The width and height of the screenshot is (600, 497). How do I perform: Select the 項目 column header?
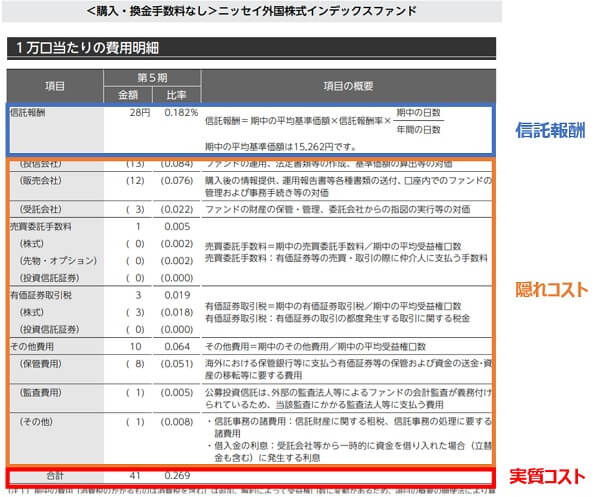tap(55, 86)
